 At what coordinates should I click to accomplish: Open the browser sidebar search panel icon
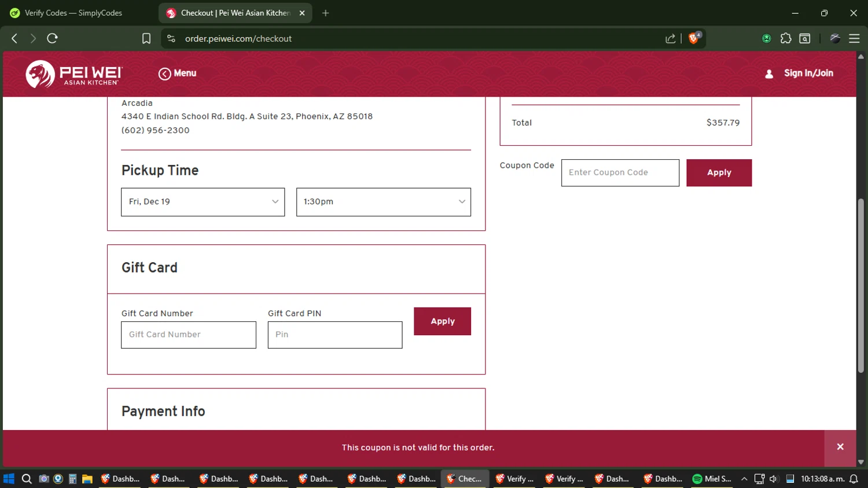click(805, 38)
